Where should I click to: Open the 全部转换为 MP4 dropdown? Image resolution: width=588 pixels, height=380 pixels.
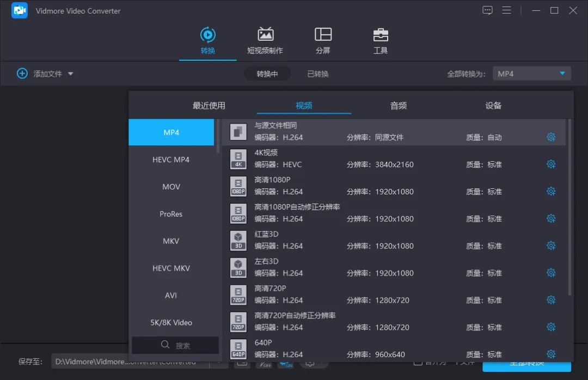tap(532, 73)
